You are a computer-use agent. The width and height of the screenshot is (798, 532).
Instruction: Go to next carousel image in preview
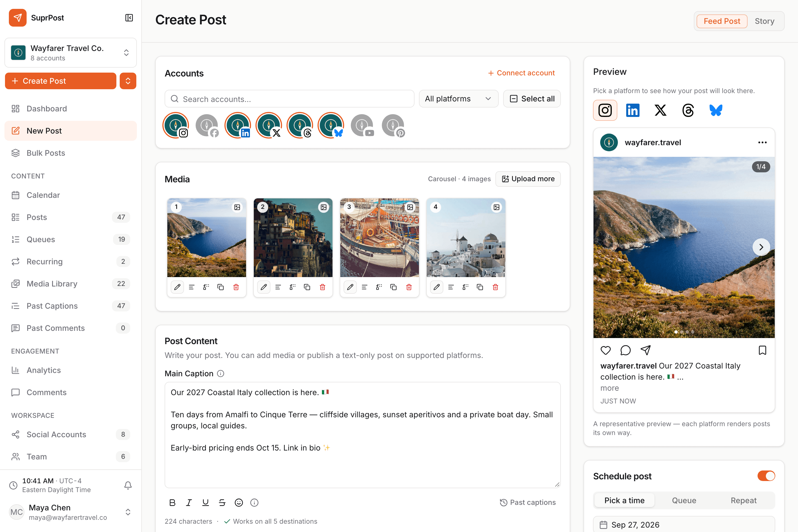[x=761, y=247]
